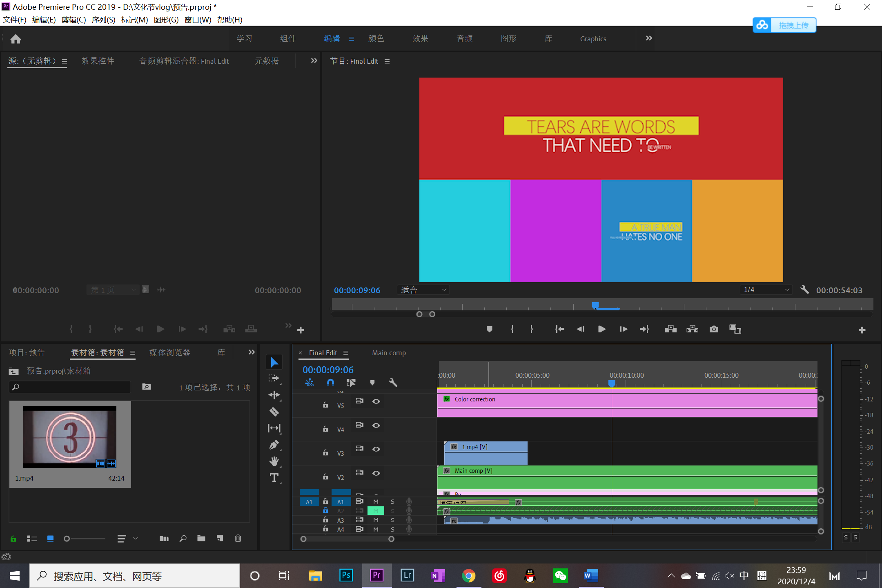This screenshot has height=588, width=882.
Task: Switch to Main comp timeline tab
Action: click(x=389, y=353)
